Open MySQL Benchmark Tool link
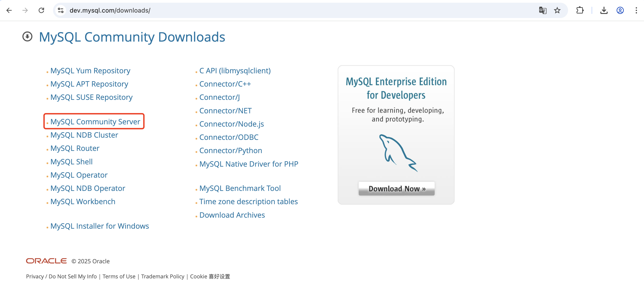This screenshot has height=304, width=644. (x=240, y=188)
